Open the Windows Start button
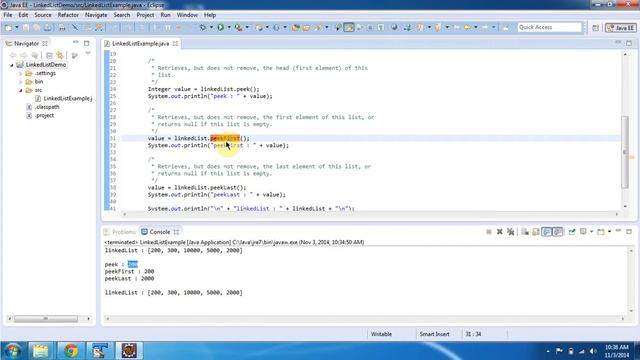640x360 pixels. [13, 351]
